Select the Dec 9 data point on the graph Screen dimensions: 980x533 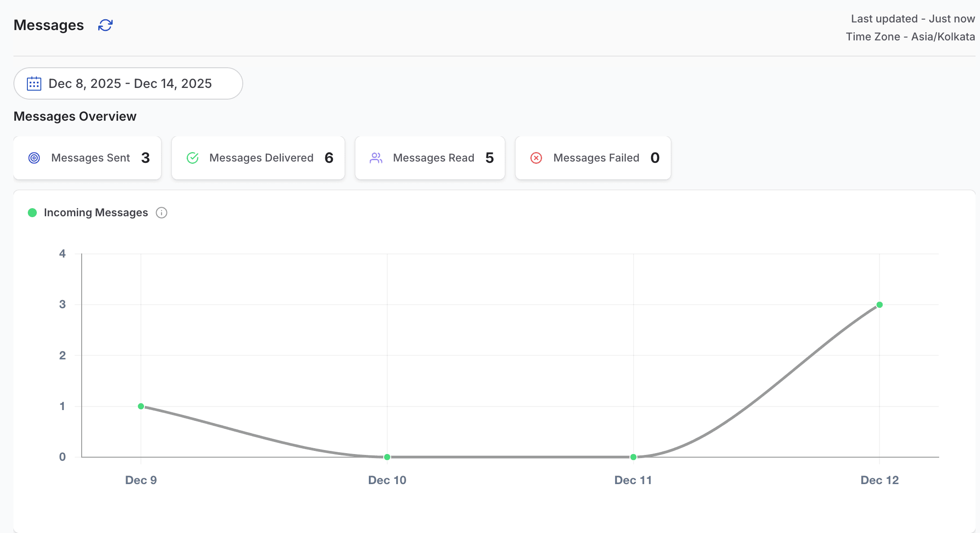(140, 406)
